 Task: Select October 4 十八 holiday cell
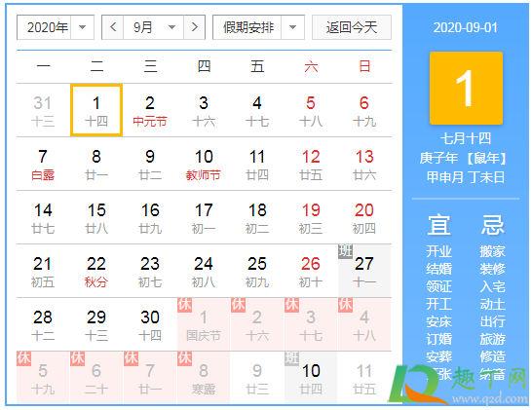pos(364,324)
